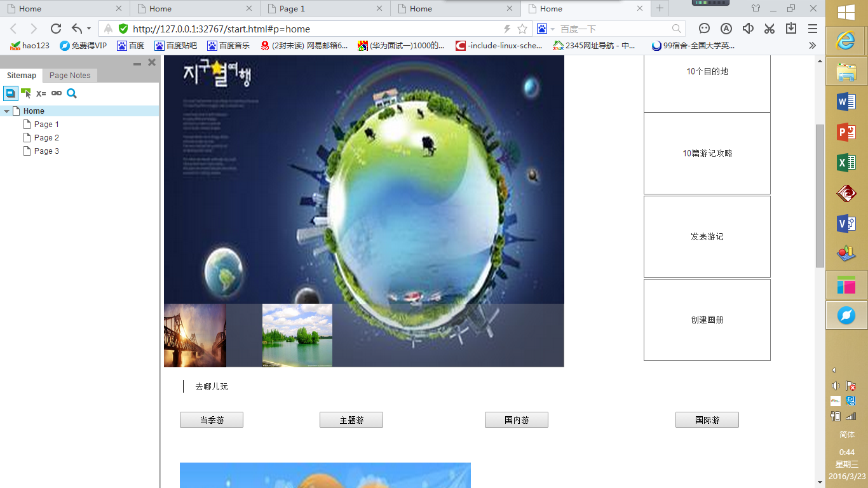Reload the current page
868x488 pixels.
56,29
